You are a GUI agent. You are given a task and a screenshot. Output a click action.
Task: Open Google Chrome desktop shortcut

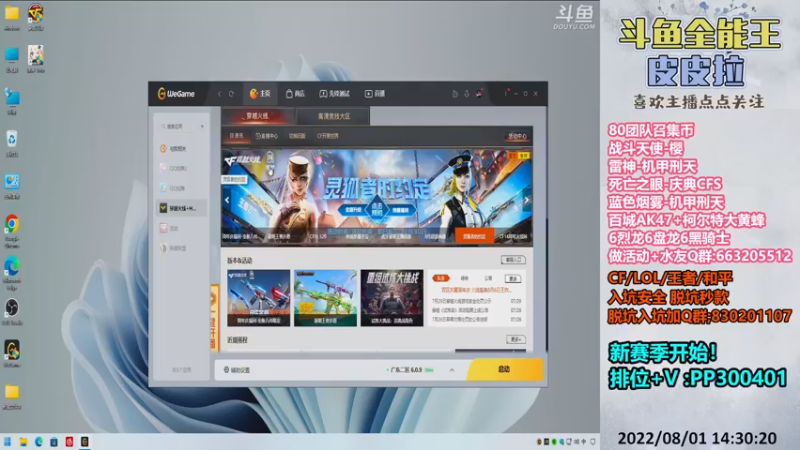pyautogui.click(x=12, y=231)
